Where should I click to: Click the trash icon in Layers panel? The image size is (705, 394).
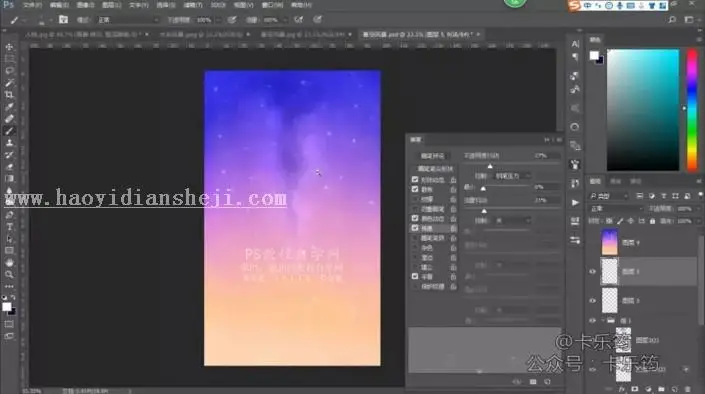point(687,389)
